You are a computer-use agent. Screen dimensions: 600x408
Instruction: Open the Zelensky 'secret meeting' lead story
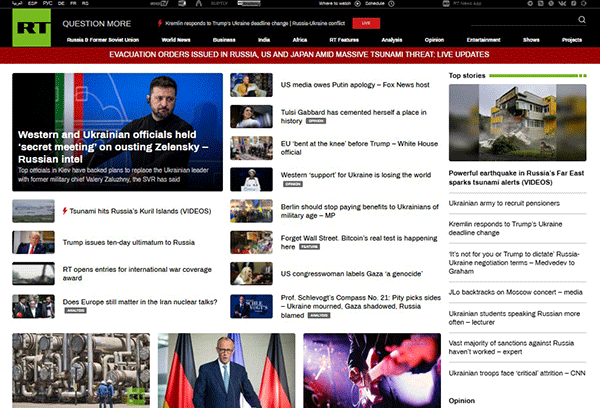click(117, 132)
